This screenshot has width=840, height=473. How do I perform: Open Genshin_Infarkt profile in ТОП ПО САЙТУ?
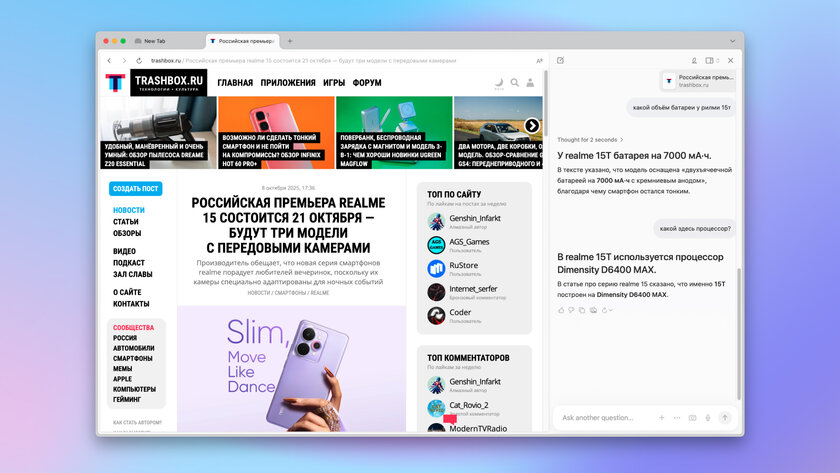point(475,218)
